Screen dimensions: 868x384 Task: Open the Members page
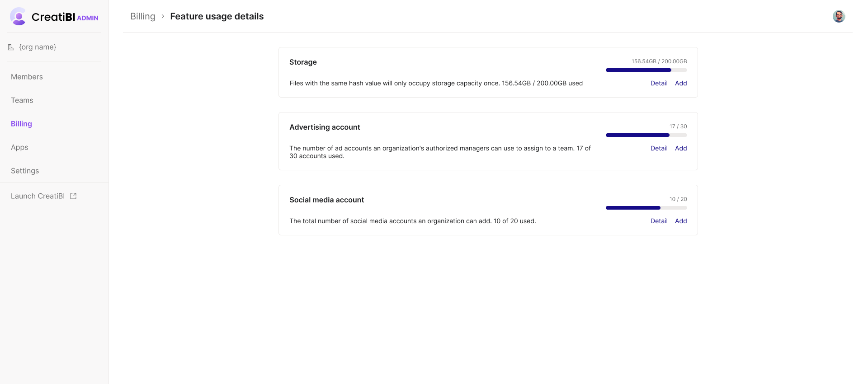[27, 77]
